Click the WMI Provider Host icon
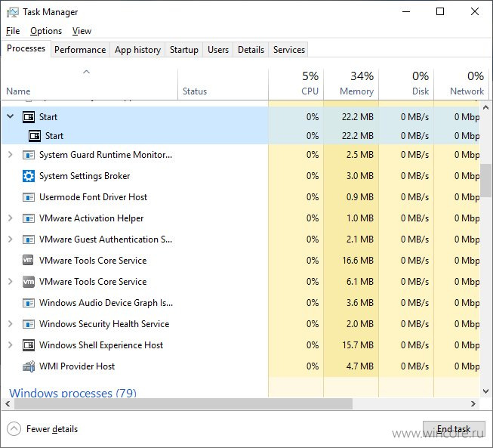 point(29,366)
